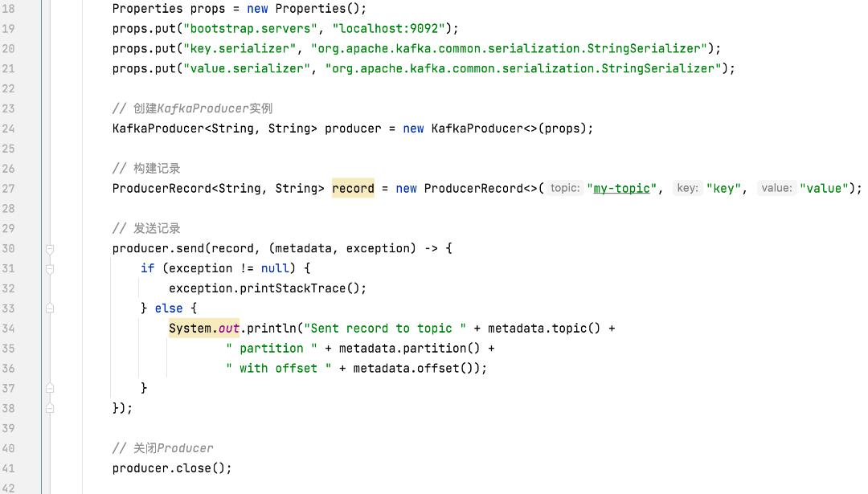Click the fold end marker at line 38

tap(50, 408)
